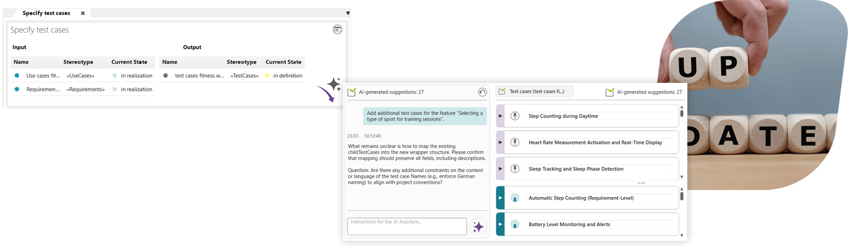Click the 'Instructions for the AI Assistant...' input field

pyautogui.click(x=407, y=227)
